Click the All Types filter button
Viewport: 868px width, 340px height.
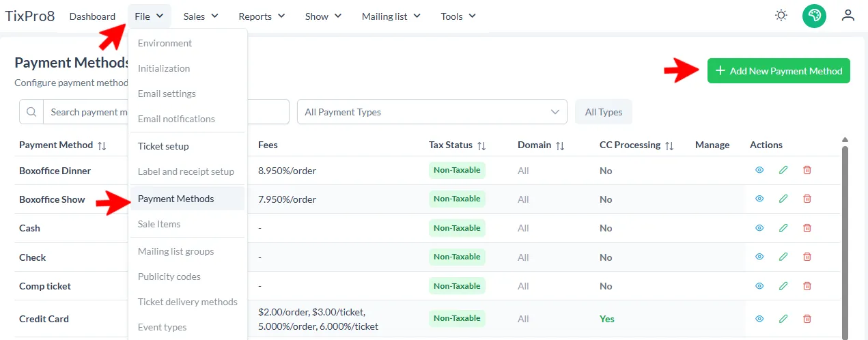[604, 112]
